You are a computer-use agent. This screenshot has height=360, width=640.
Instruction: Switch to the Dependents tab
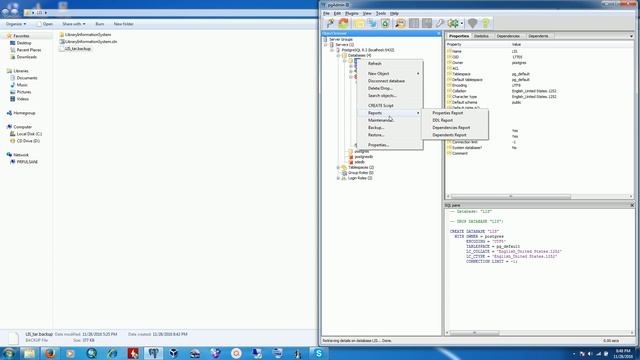(x=538, y=36)
